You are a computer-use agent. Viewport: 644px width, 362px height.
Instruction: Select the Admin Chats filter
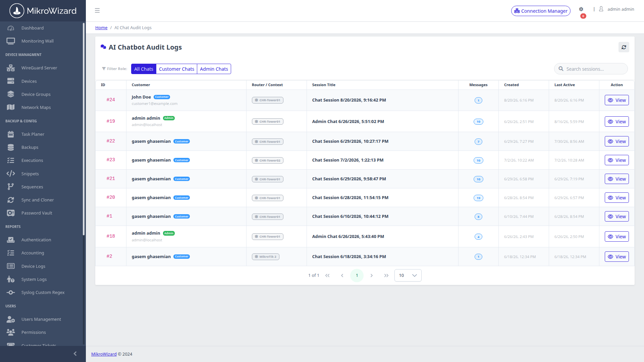coord(214,69)
